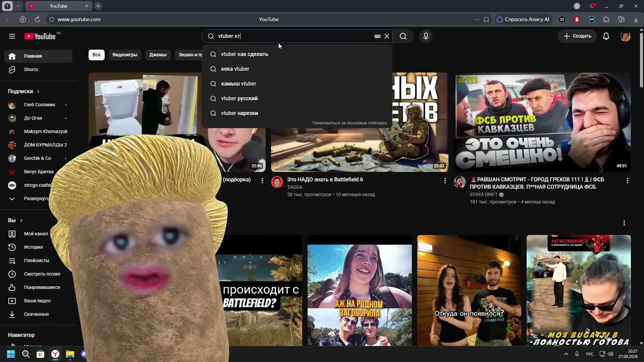The width and height of the screenshot is (644, 362).
Task: Open the Создать create menu
Action: [577, 36]
